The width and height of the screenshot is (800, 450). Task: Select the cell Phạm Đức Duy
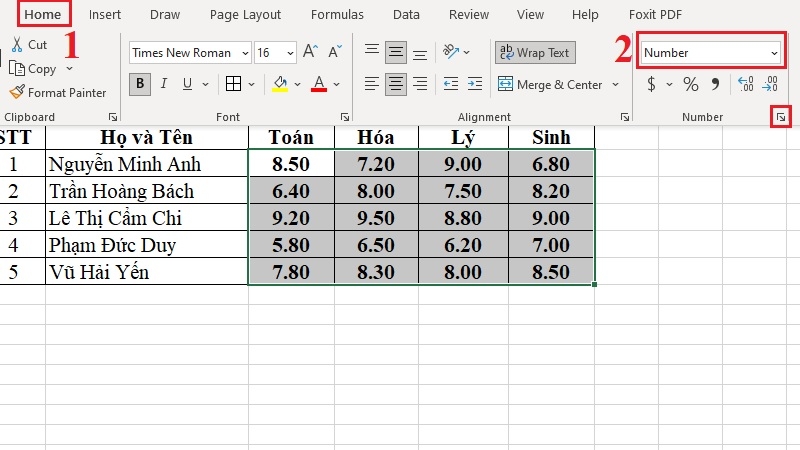[147, 245]
